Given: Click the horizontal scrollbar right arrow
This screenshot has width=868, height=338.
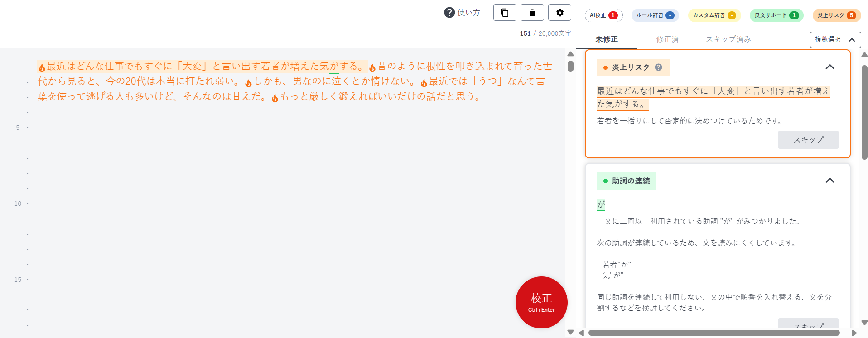Looking at the screenshot, I should point(854,333).
